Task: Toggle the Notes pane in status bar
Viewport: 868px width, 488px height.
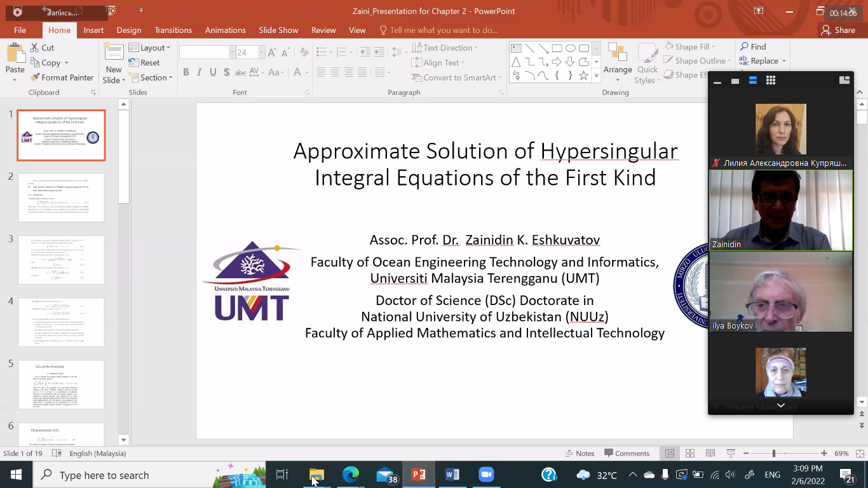Action: 580,453
